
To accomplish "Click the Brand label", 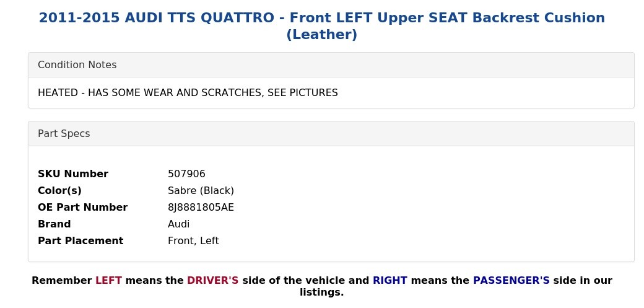I will (x=54, y=224).
